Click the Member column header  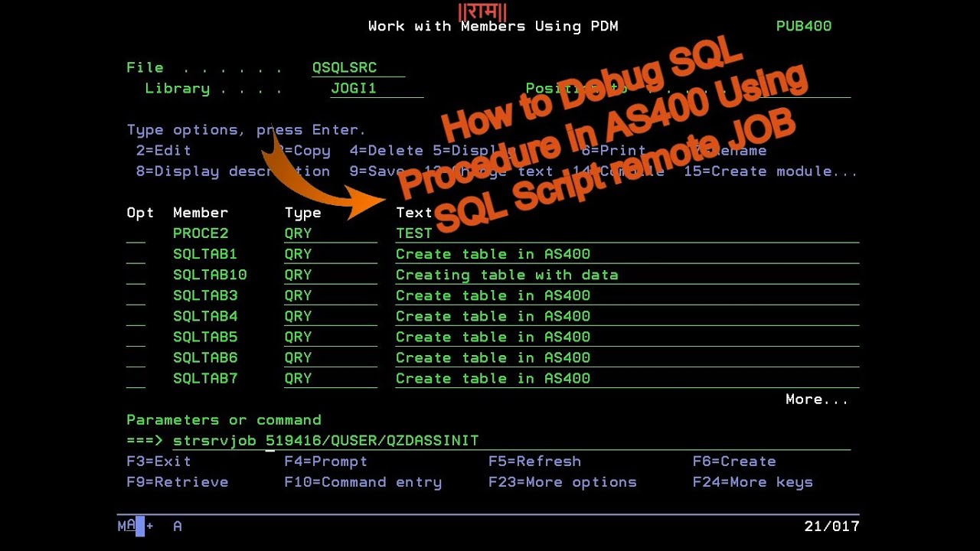coord(201,213)
